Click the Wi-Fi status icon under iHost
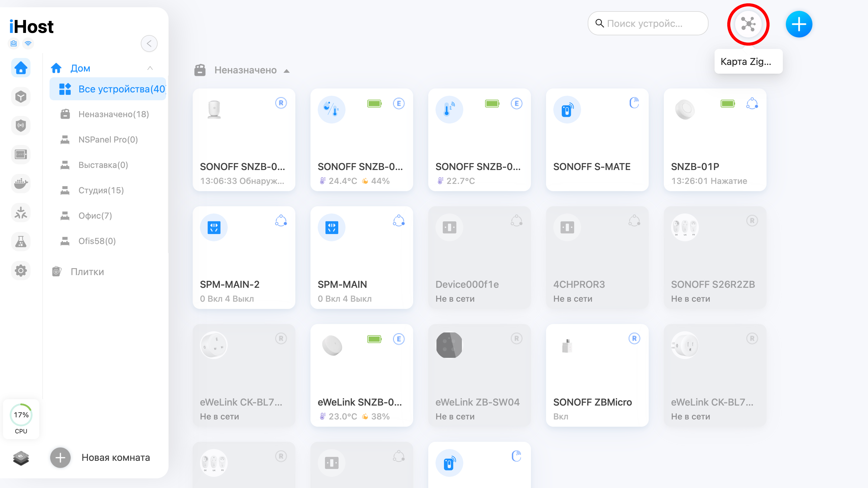The width and height of the screenshot is (868, 488). pos(28,43)
